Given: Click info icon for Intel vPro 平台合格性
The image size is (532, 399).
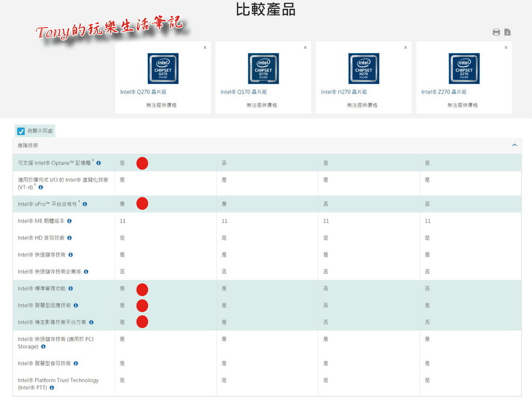Looking at the screenshot, I should pyautogui.click(x=85, y=204).
